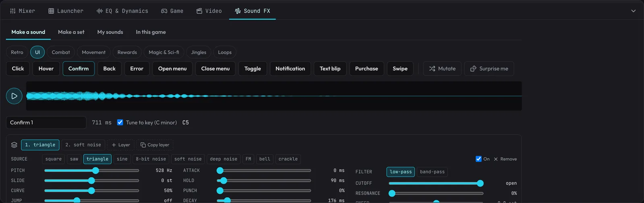The height and width of the screenshot is (203, 644).
Task: Select layer 1. triangle
Action: 40,145
